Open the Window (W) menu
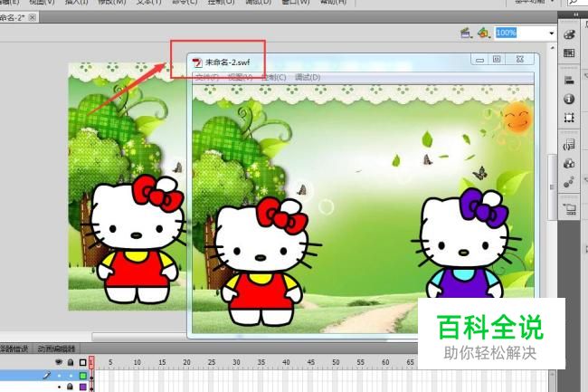Screen dimensions: 588x392 coord(296,2)
